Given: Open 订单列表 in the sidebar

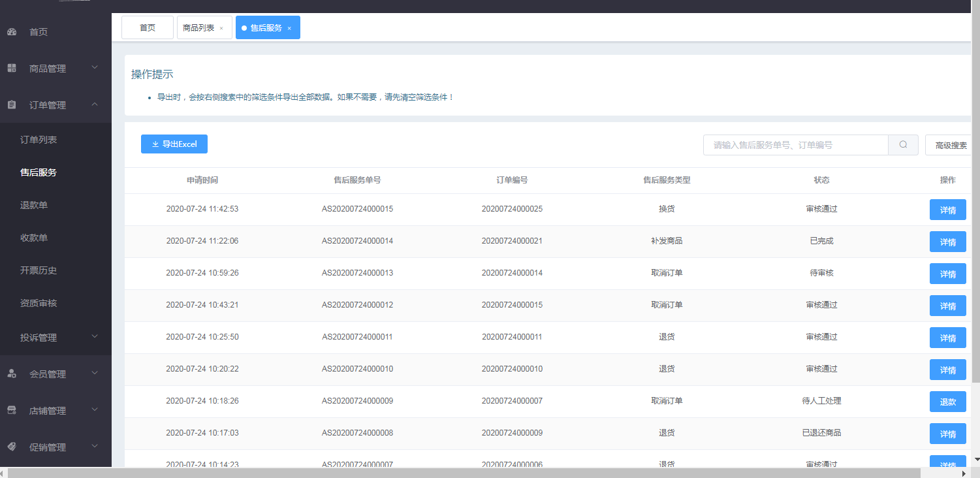Looking at the screenshot, I should click(39, 140).
